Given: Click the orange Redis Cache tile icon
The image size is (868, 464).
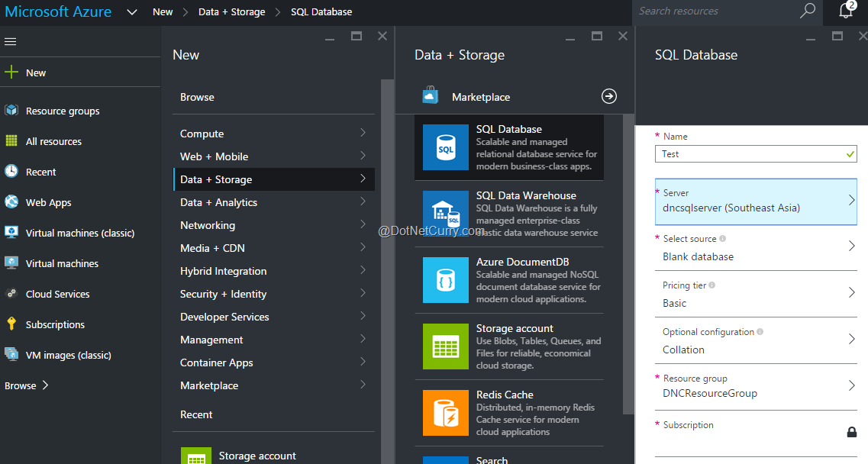Looking at the screenshot, I should pyautogui.click(x=446, y=413).
